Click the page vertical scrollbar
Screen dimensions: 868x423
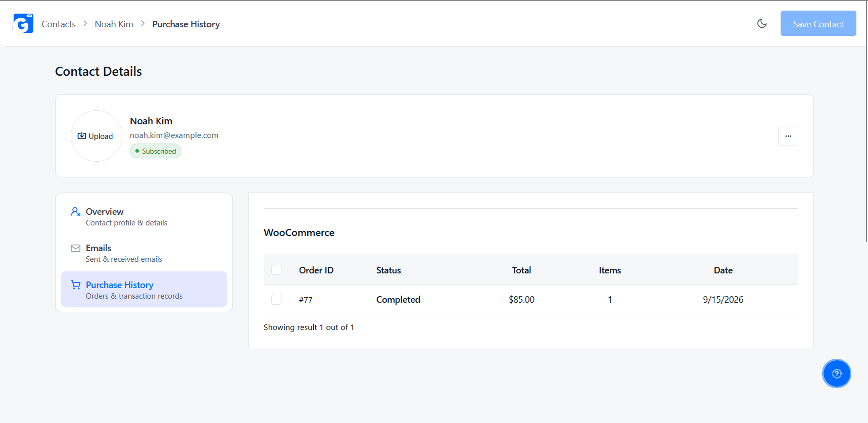(x=866, y=121)
